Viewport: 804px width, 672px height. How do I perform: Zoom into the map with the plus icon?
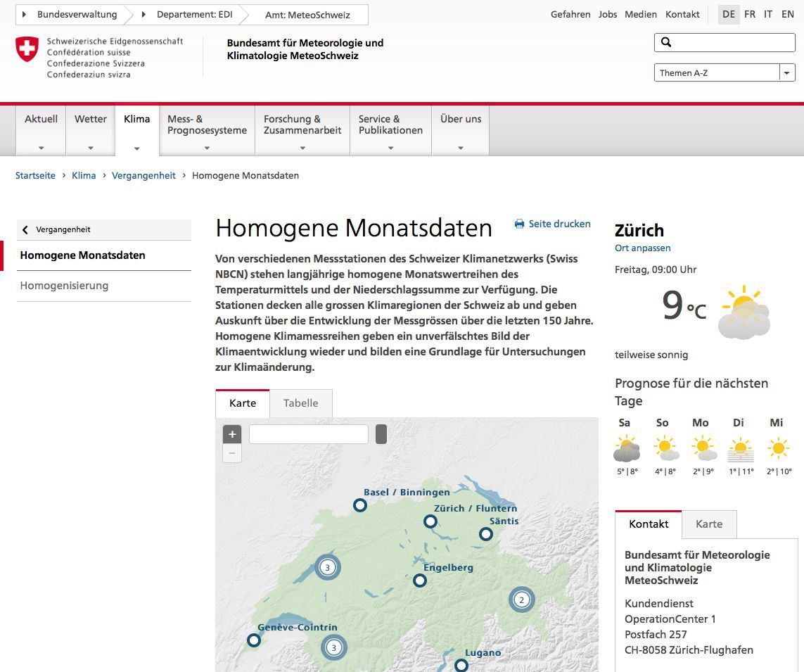232,434
